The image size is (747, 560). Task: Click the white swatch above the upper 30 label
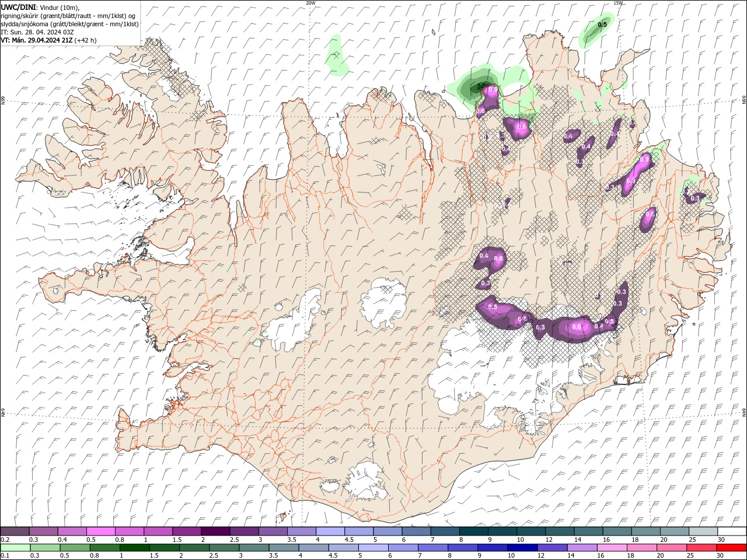732,531
